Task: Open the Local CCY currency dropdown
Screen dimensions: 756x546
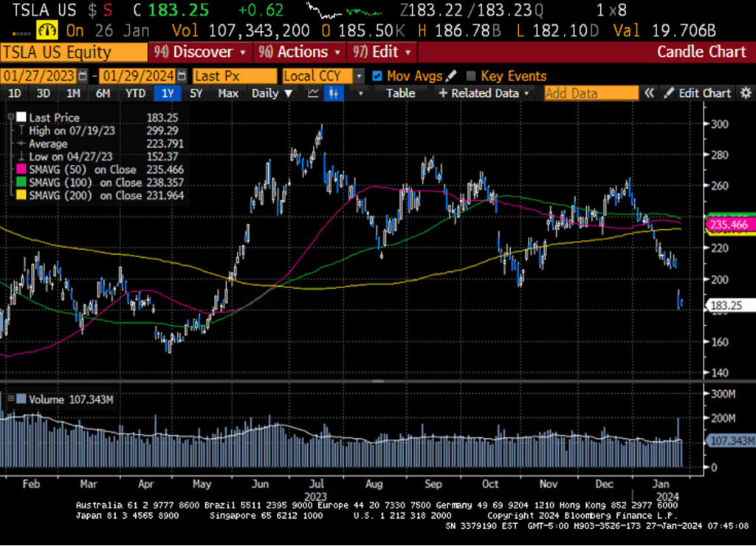Action: pos(359,76)
